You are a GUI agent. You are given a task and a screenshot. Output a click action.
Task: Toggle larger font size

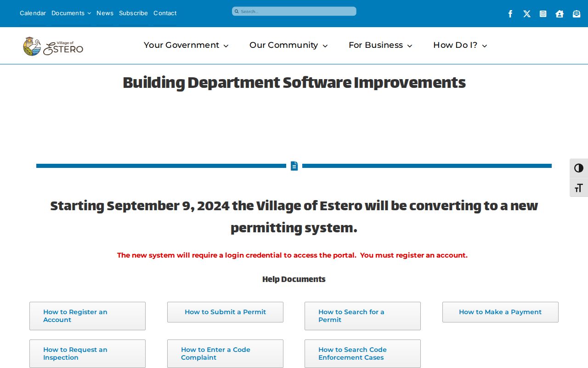[579, 188]
